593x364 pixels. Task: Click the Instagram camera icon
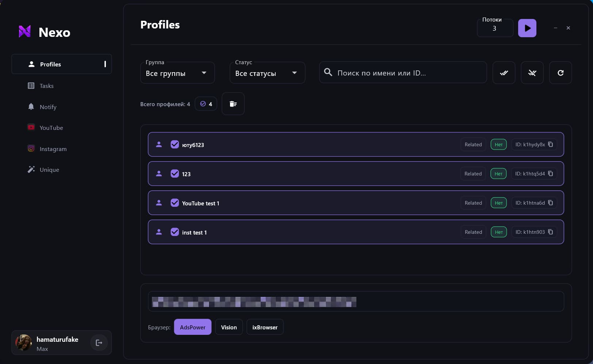pyautogui.click(x=31, y=148)
